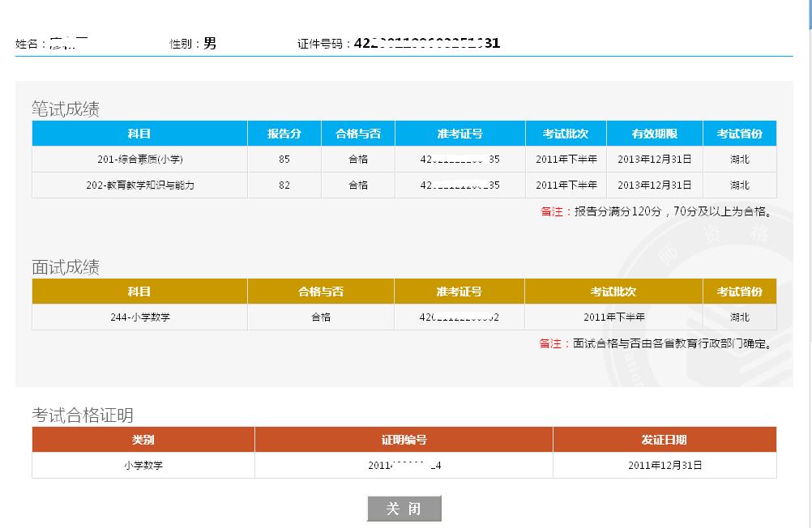Click the 关闭 (Close) button
The width and height of the screenshot is (812, 528).
click(x=405, y=509)
